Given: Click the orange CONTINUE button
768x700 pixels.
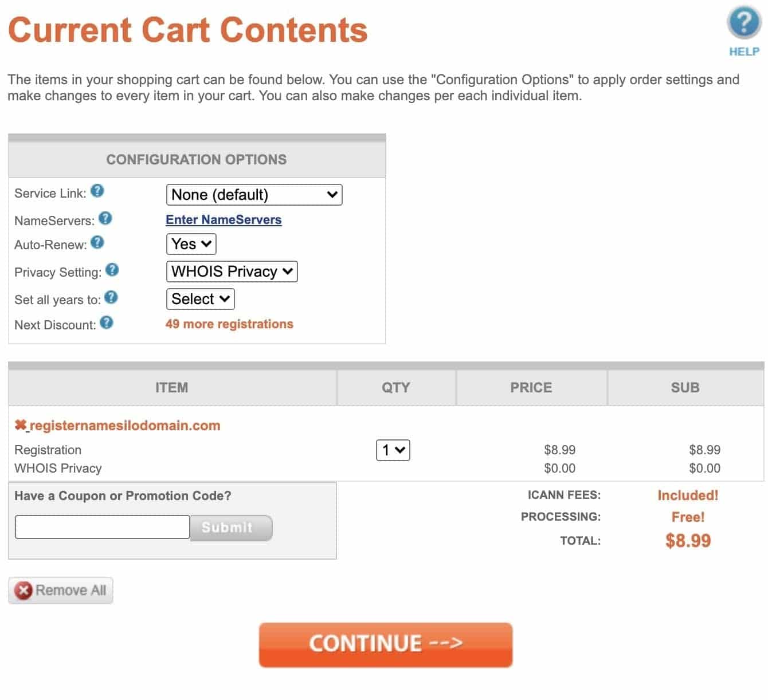Looking at the screenshot, I should 386,644.
